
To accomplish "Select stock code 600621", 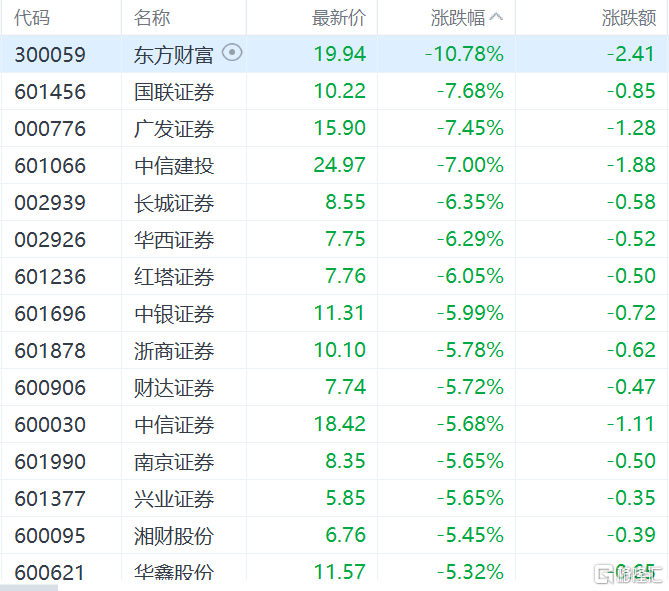I will (50, 572).
